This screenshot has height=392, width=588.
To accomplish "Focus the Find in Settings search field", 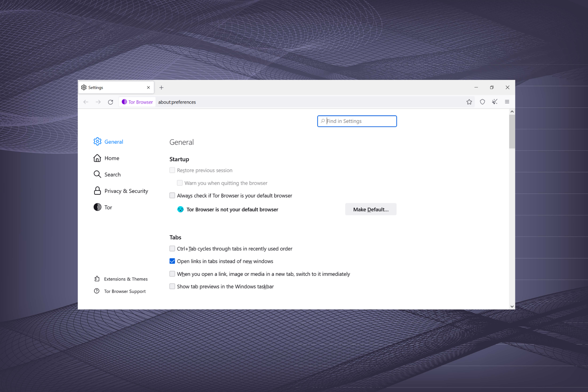I will point(357,121).
